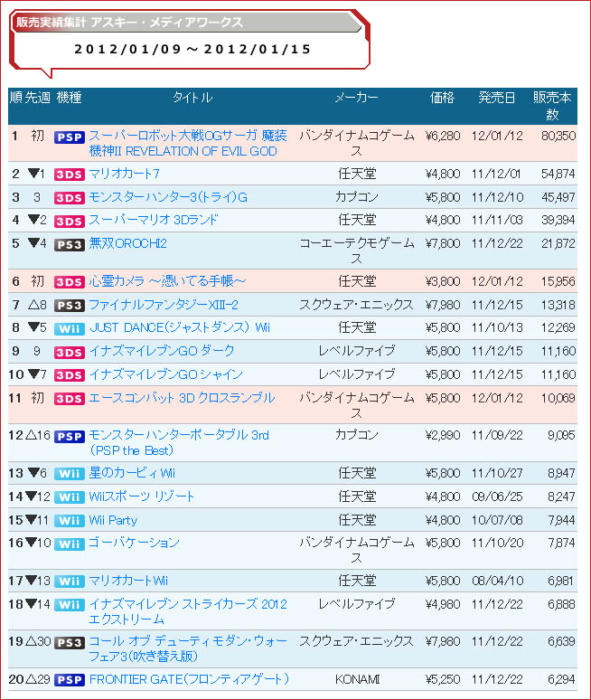Screen dimensions: 591x700
Task: Click up arrow in FRONTIER GATE row
Action: (31, 679)
